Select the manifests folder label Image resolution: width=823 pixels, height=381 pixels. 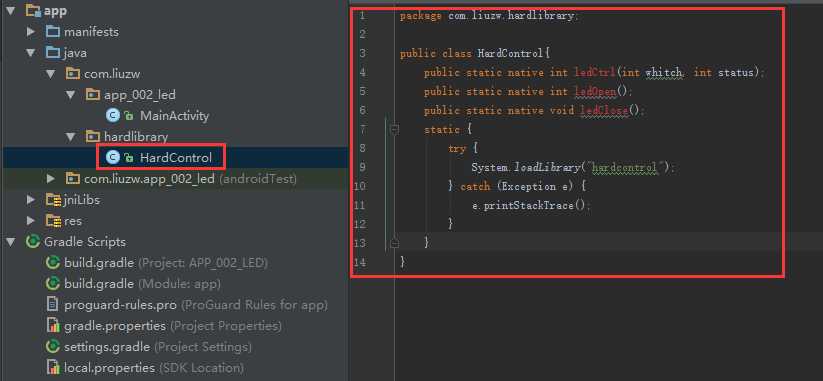click(91, 32)
